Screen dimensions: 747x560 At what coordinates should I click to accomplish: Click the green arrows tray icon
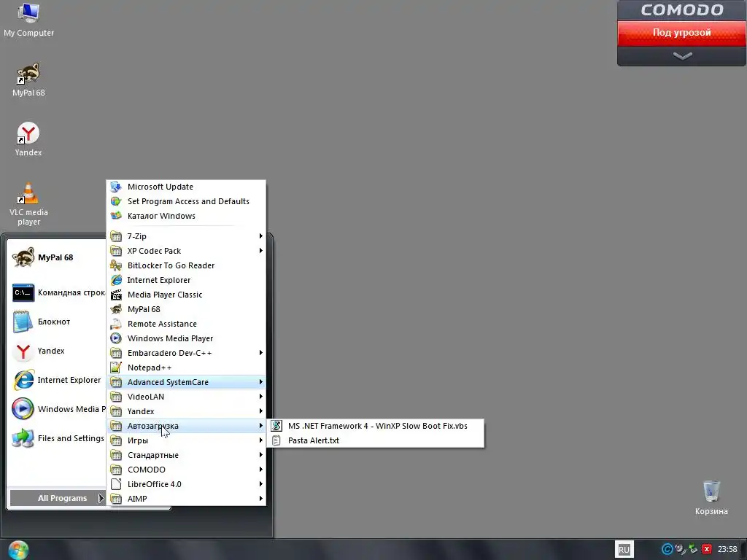click(x=694, y=550)
